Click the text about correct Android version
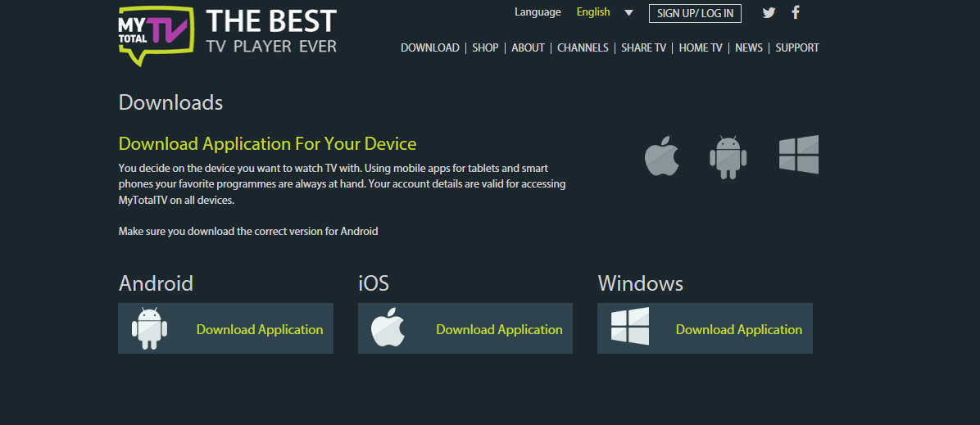Screen dimensions: 980x425 click(x=248, y=231)
